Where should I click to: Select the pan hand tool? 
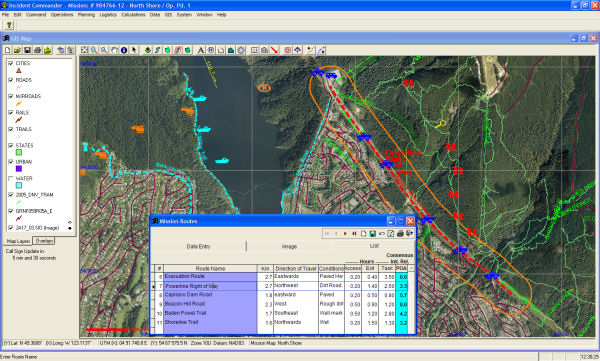pyautogui.click(x=114, y=50)
